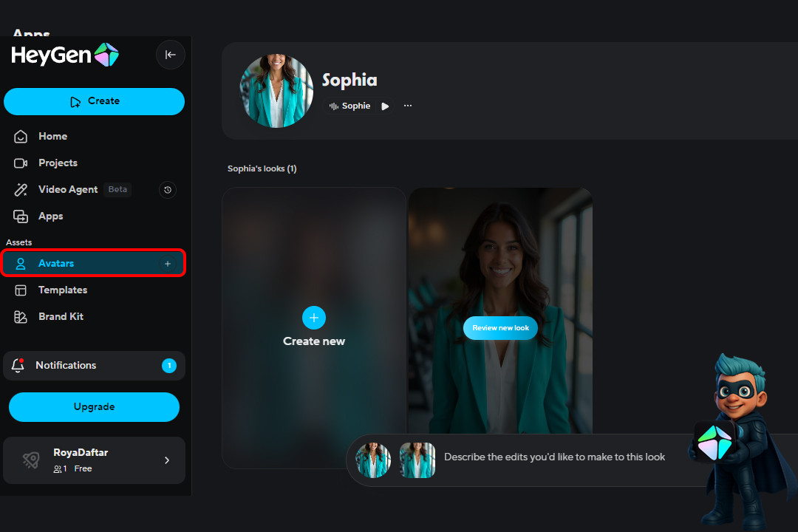Click the plus icon on the Avatars row
798x532 pixels.
click(x=168, y=263)
